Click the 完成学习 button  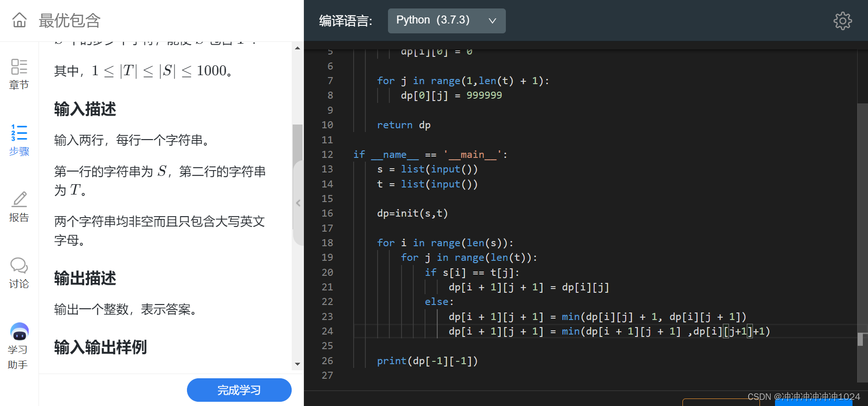(239, 390)
